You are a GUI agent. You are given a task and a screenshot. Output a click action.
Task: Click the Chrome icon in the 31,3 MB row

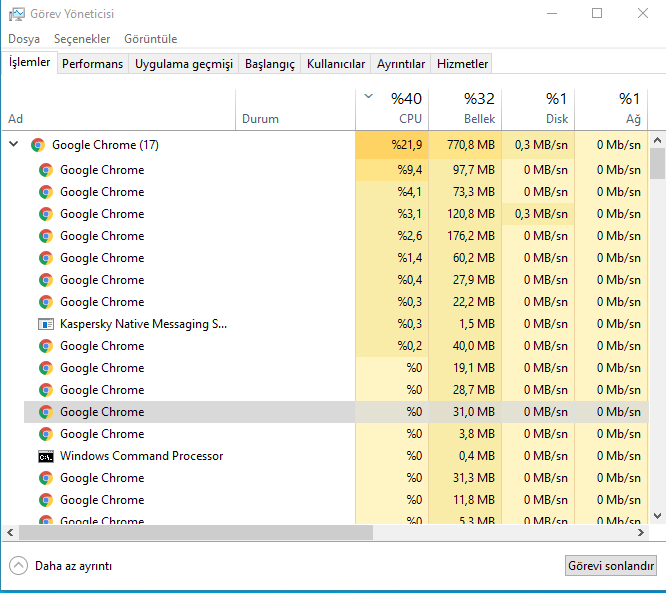(x=46, y=478)
